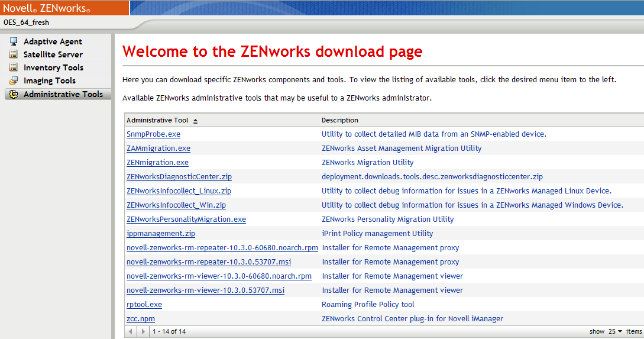Viewport: 644px width, 339px height.
Task: Go to next page arrow
Action: (143, 331)
